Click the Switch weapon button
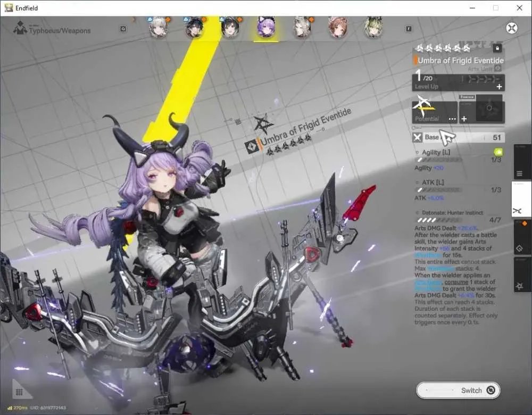 click(x=458, y=390)
